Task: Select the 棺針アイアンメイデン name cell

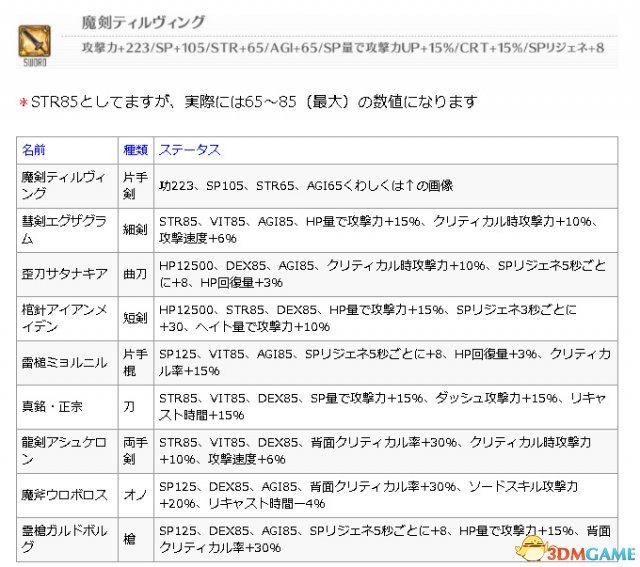Action: (67, 318)
